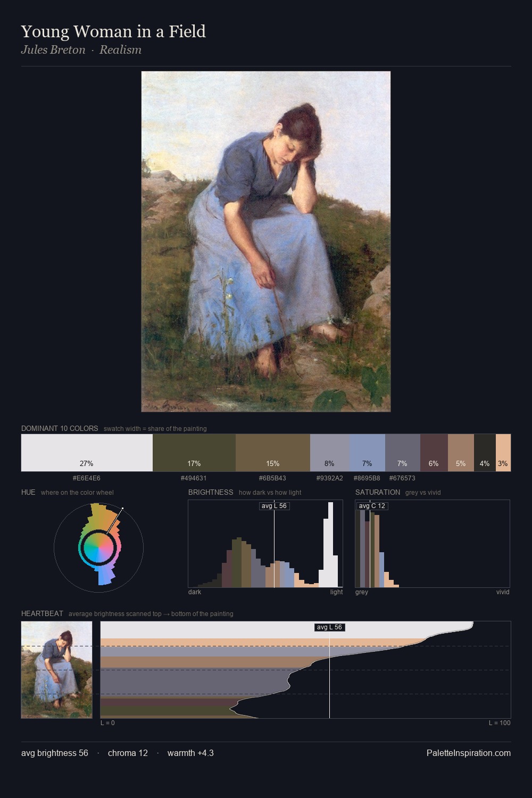Click hex code #676573 label
Screen dimensions: 532x798
(x=403, y=478)
